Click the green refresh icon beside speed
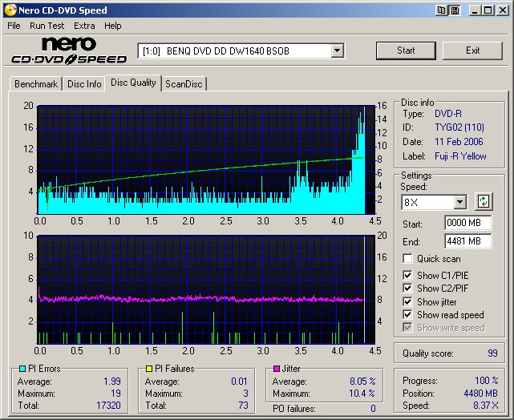 tap(484, 201)
